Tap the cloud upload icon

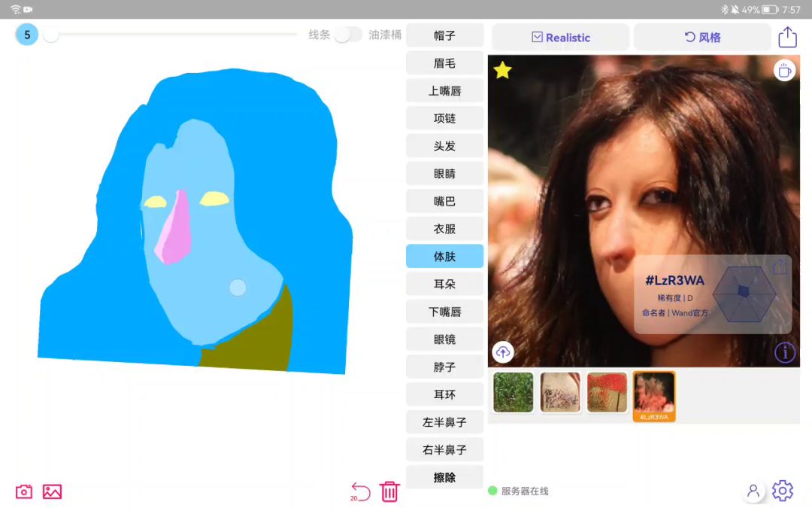503,351
